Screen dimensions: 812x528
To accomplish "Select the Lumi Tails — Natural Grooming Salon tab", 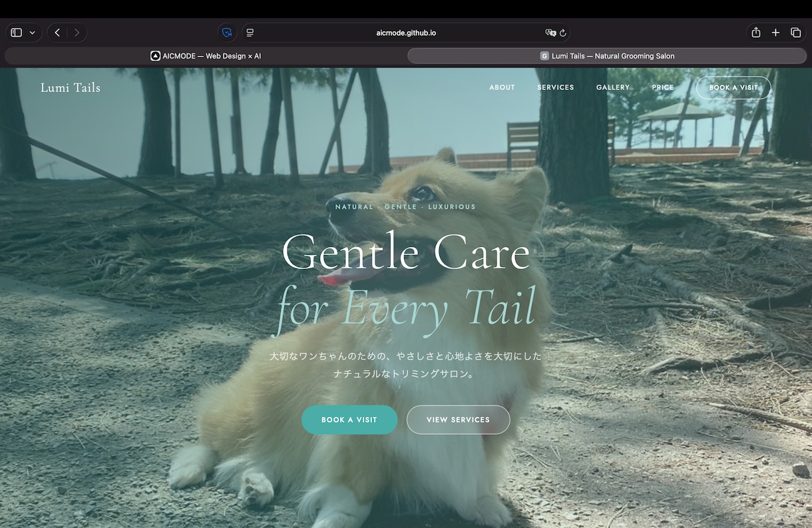I will tap(608, 56).
